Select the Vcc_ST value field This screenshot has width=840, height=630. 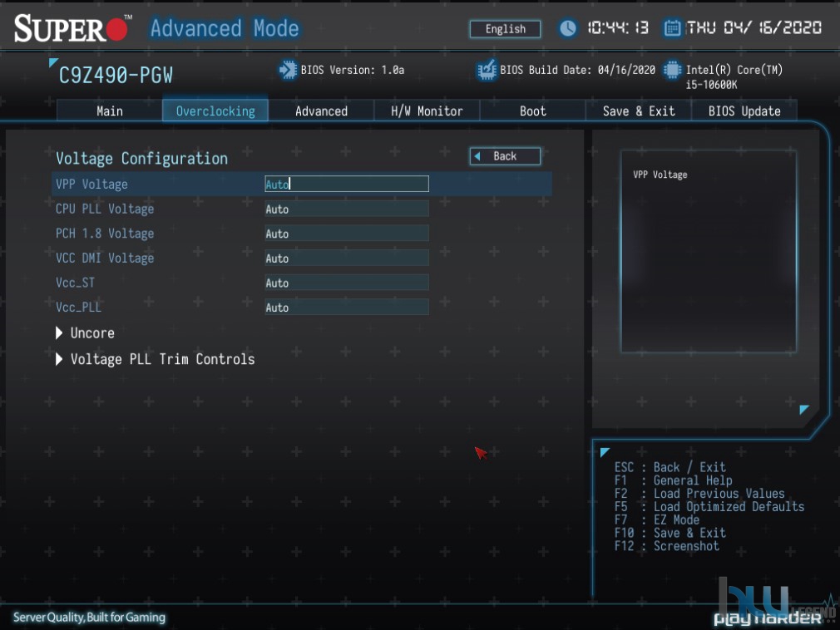point(347,283)
